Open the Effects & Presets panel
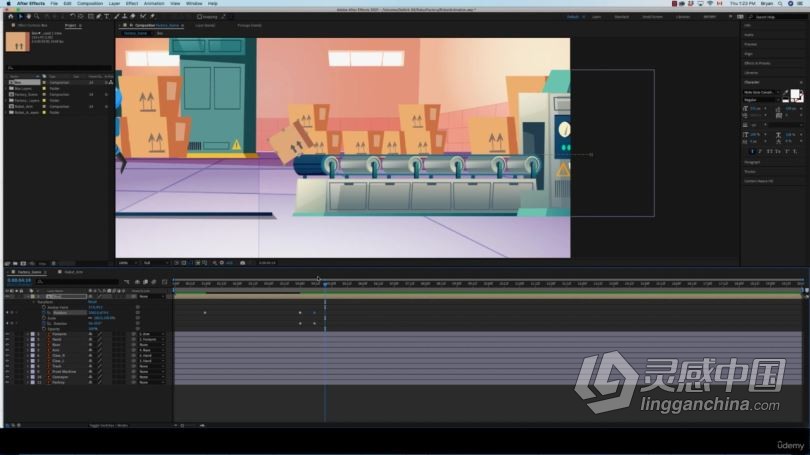Image resolution: width=810 pixels, height=455 pixels. click(757, 63)
